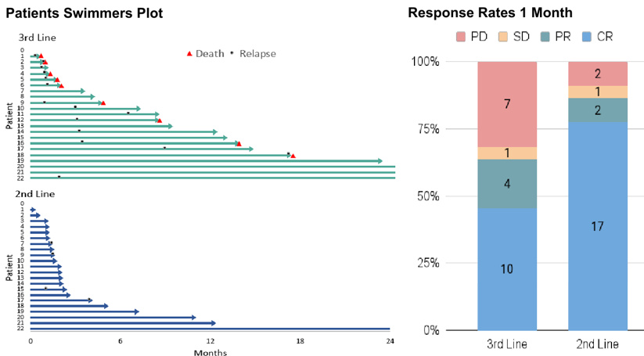Click the "Months" x-axis label

[210, 352]
